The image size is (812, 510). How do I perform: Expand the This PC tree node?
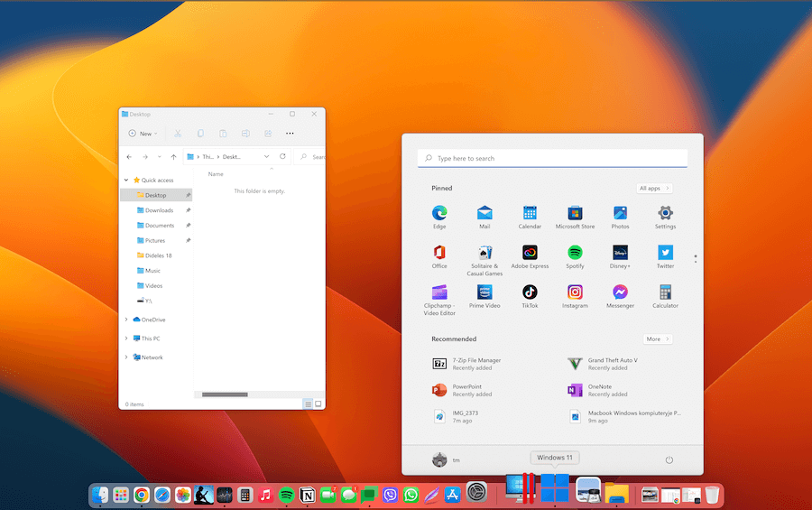125,338
